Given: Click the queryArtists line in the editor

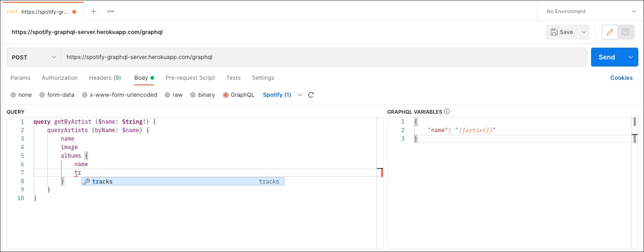Looking at the screenshot, I should (98, 130).
